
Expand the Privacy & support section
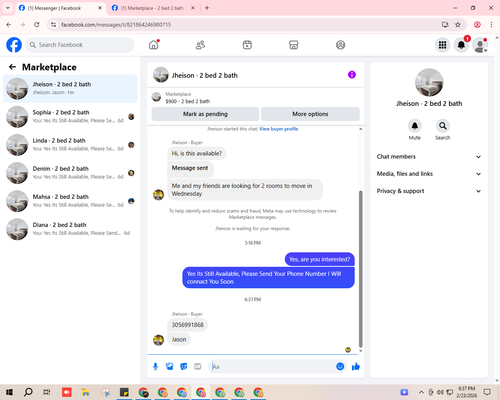coord(429,191)
